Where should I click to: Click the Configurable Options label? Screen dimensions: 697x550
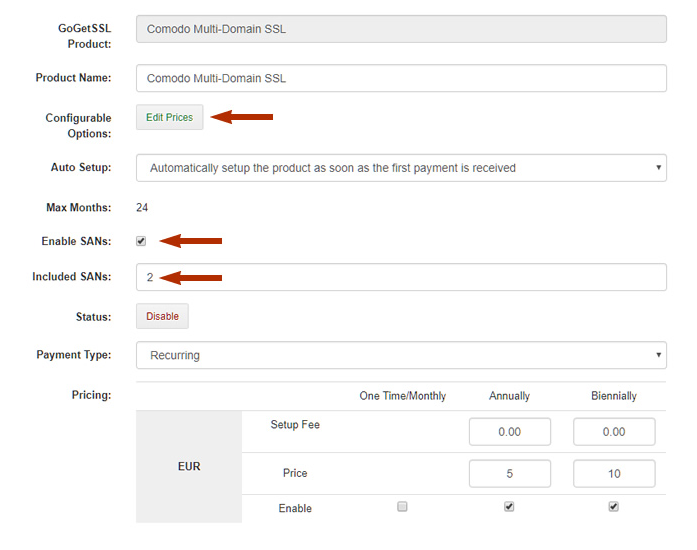(78, 125)
